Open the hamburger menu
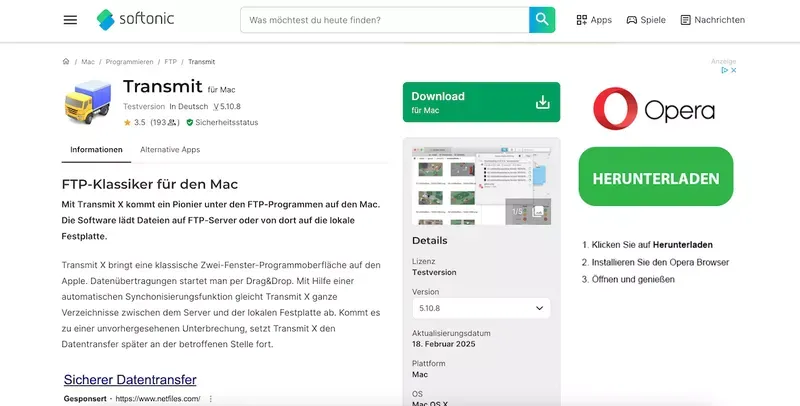 tap(70, 20)
